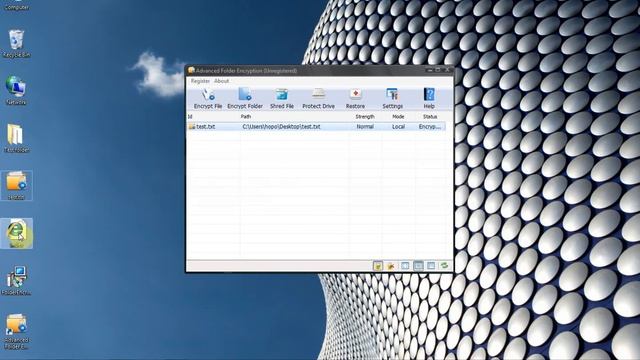Select the Advanced Folder Encryption desktop shortcut
The width and height of the screenshot is (640, 360).
(16, 331)
